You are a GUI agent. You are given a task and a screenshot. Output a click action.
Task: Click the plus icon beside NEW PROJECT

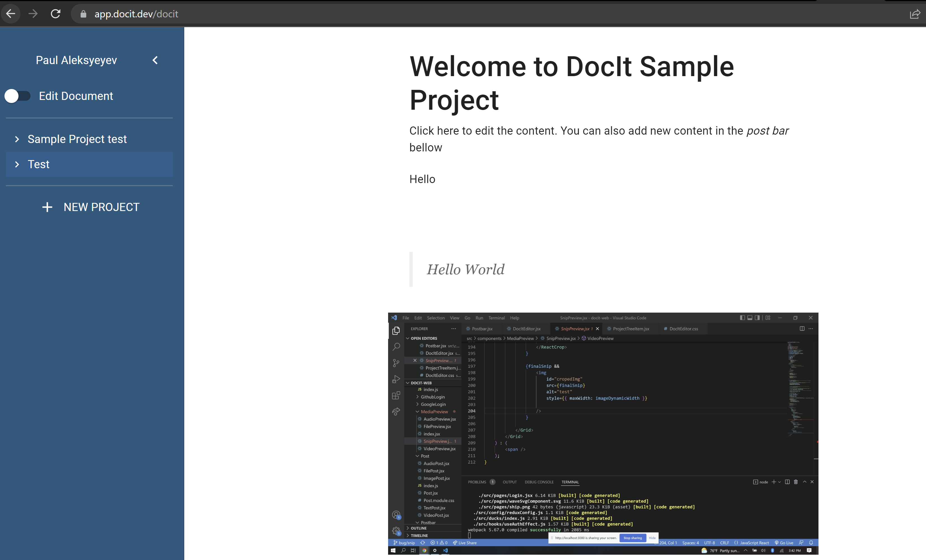(x=47, y=207)
